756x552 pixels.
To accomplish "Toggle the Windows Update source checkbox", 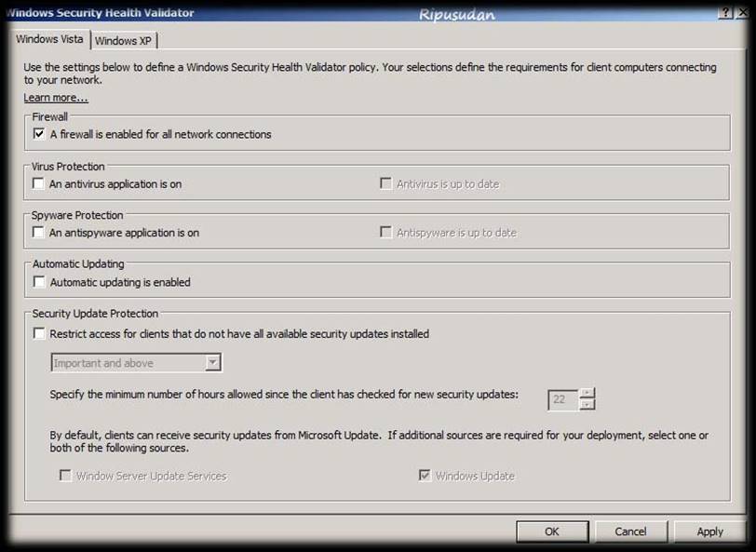I will point(425,476).
